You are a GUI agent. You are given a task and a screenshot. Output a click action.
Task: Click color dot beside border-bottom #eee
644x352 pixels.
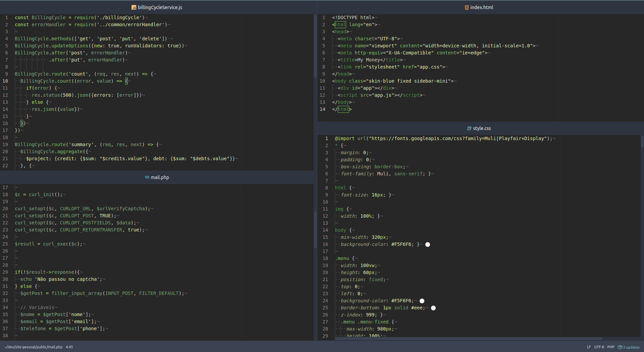tap(433, 308)
